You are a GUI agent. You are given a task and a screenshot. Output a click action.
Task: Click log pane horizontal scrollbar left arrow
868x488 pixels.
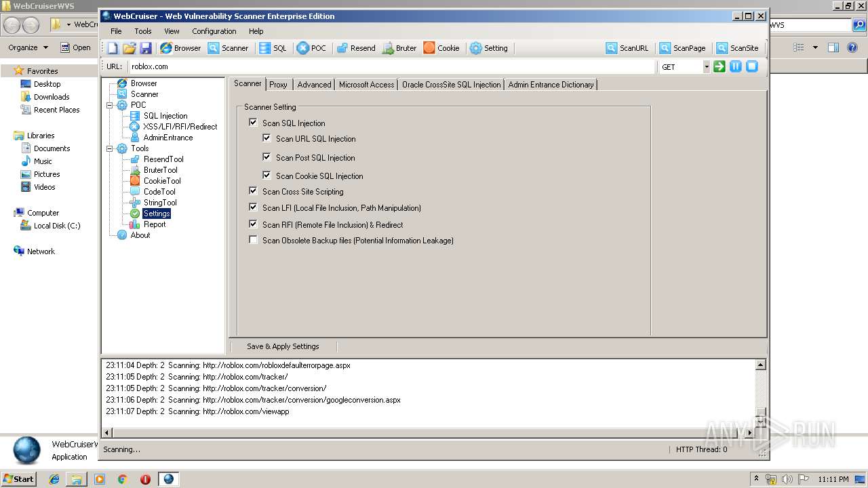pyautogui.click(x=106, y=432)
